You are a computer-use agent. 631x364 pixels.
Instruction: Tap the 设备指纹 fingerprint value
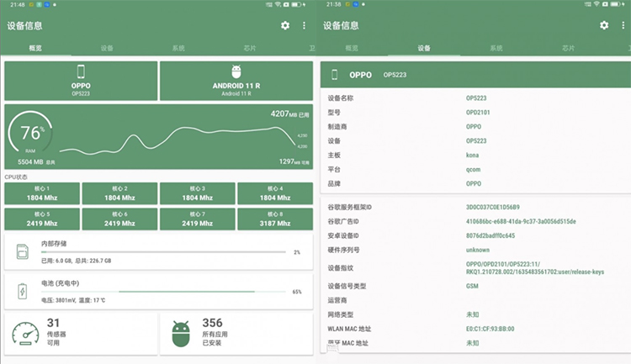pyautogui.click(x=535, y=268)
